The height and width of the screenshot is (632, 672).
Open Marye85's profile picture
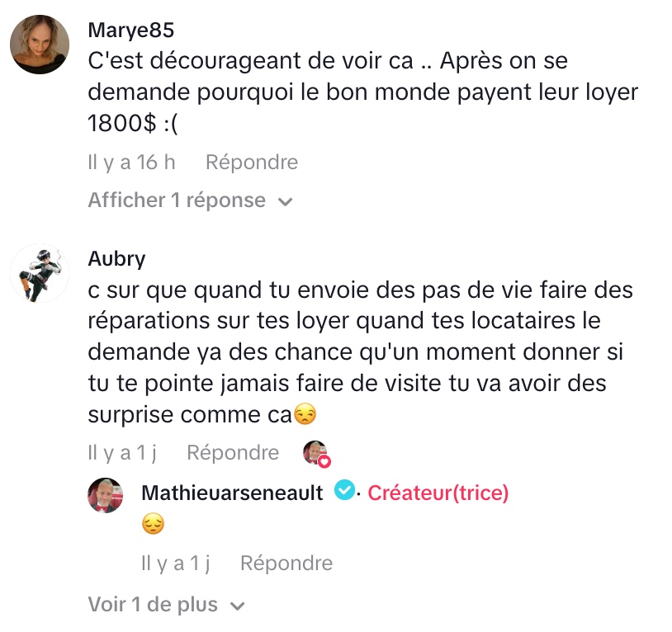40,45
